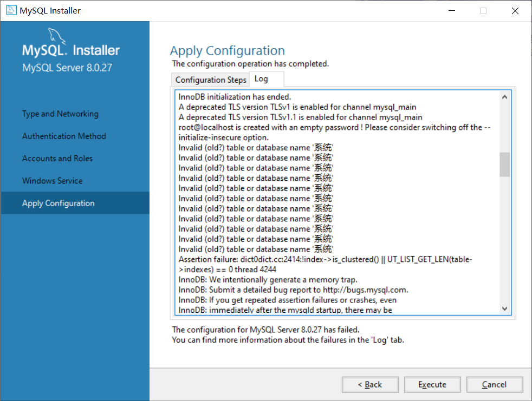This screenshot has height=401, width=532.
Task: Click the Cancel button
Action: click(x=495, y=384)
